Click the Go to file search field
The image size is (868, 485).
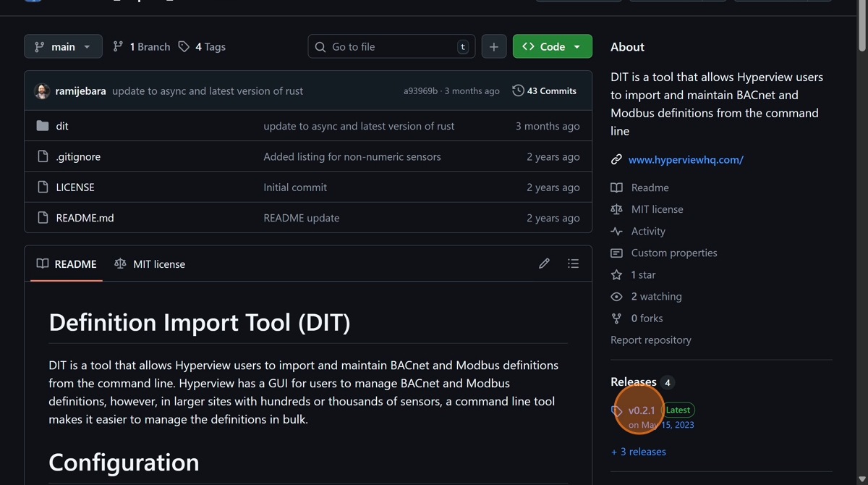[391, 46]
